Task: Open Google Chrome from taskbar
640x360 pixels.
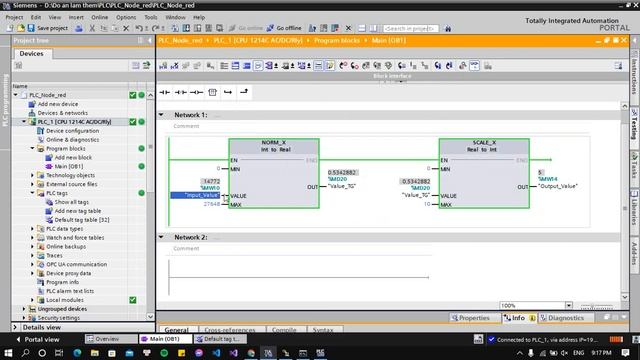Action: (x=251, y=353)
